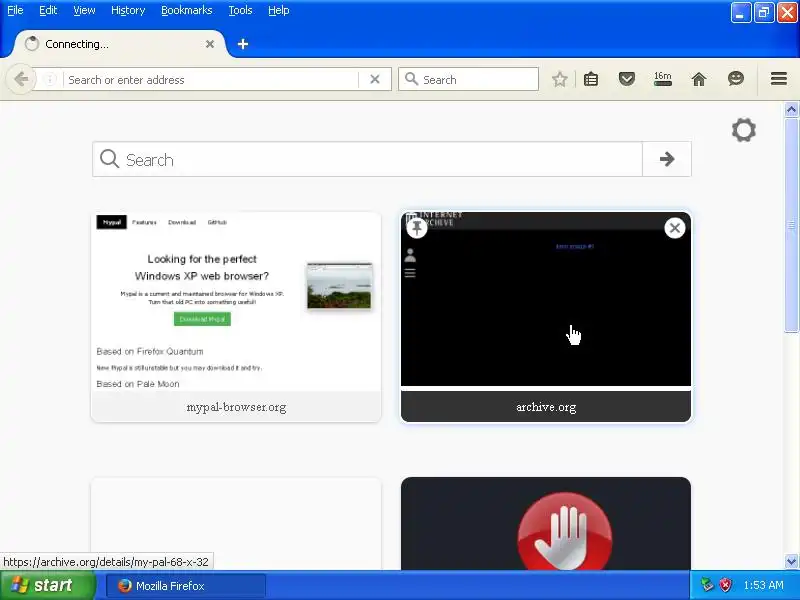800x600 pixels.
Task: Click the Search or enter address field
Action: pos(210,80)
